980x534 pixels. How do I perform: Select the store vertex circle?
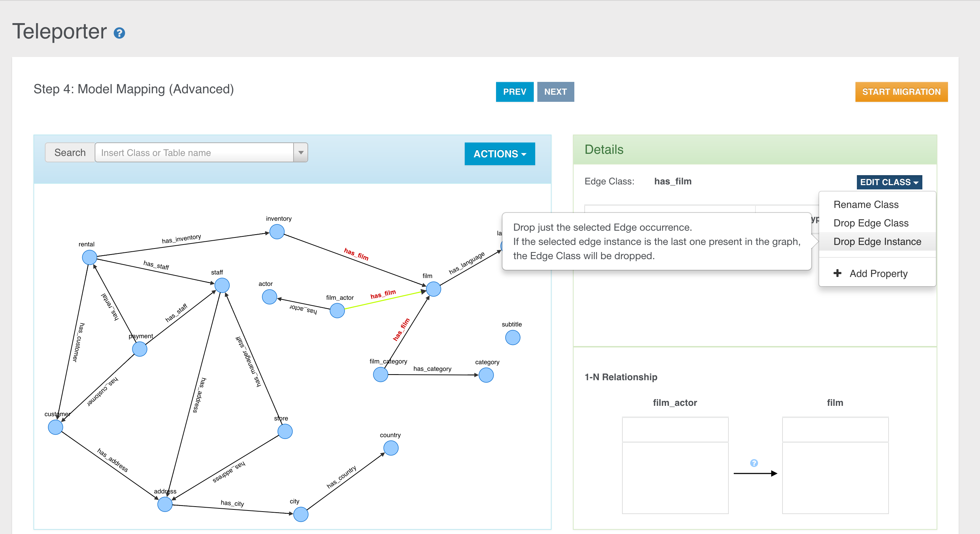click(285, 431)
